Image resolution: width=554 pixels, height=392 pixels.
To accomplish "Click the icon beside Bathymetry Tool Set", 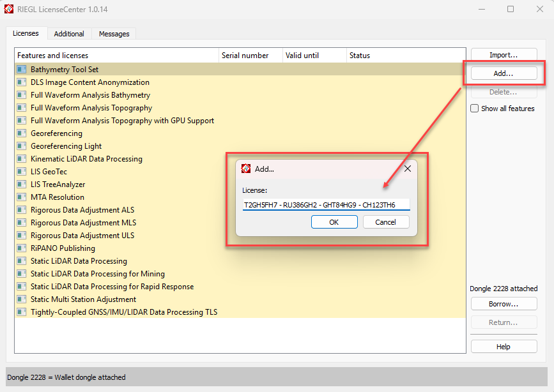I will coord(22,70).
